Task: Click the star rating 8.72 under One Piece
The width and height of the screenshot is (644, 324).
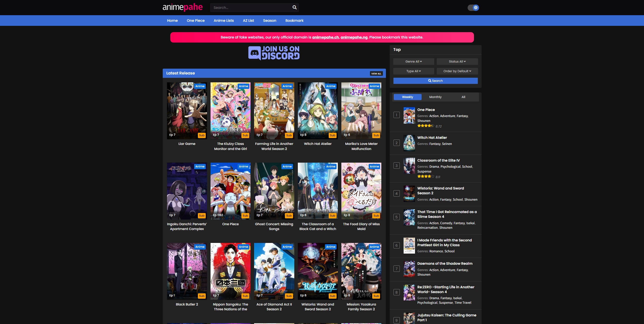Action: 429,126
